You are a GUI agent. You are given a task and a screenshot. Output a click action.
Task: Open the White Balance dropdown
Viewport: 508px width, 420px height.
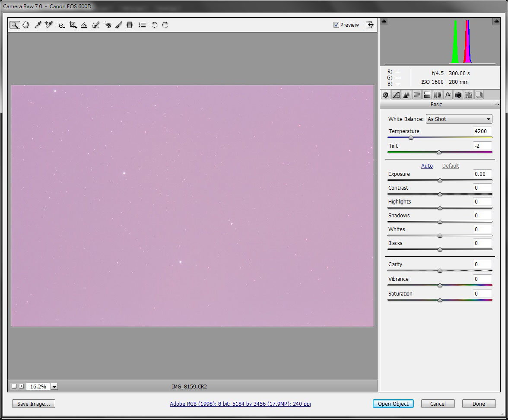[459, 119]
